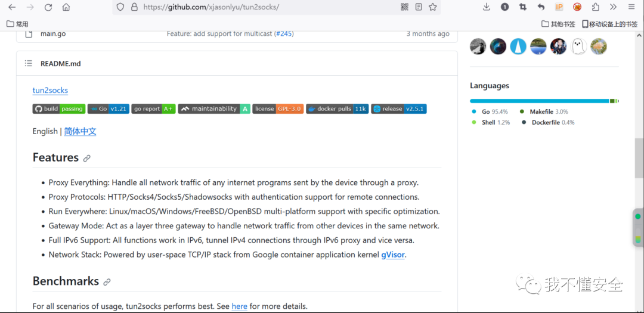This screenshot has height=313, width=644.
Task: Click the green dot floating sidebar widget
Action: (638, 216)
